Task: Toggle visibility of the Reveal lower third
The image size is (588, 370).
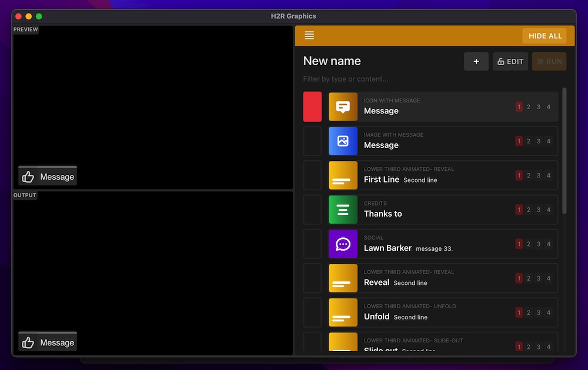Action: pos(312,278)
